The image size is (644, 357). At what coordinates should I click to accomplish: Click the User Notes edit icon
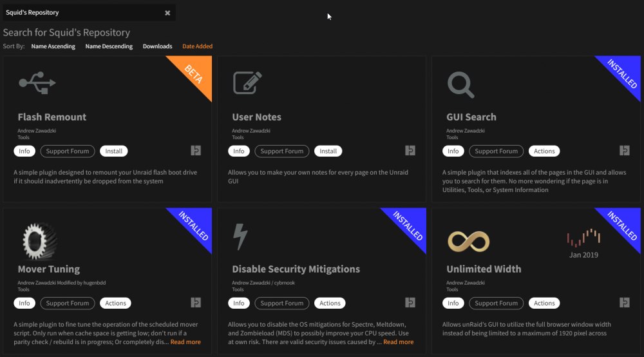click(x=247, y=82)
